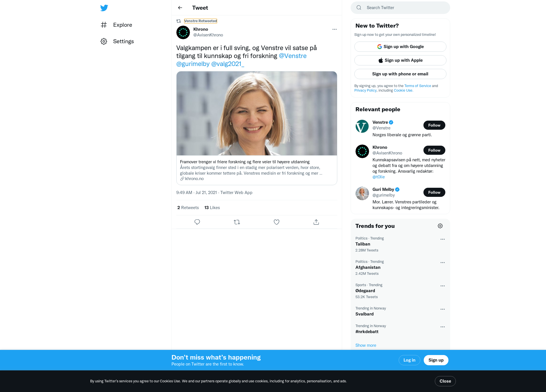Retweet using the retweet icon
Viewport: 546px width, 392px height.
(x=237, y=222)
